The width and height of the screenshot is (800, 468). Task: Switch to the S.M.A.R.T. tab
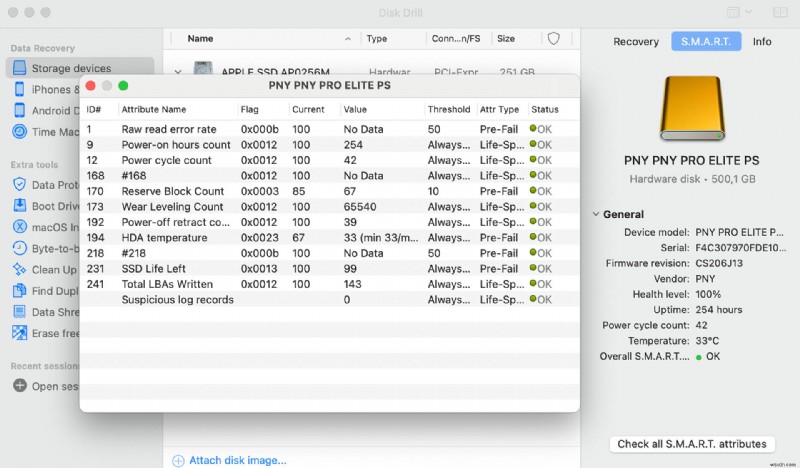coord(706,41)
